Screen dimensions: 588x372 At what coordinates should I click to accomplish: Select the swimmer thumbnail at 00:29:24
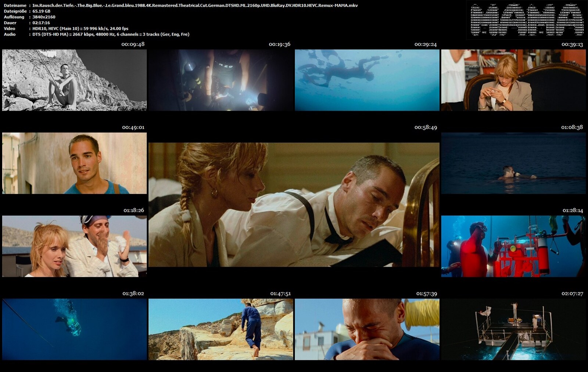(x=367, y=80)
